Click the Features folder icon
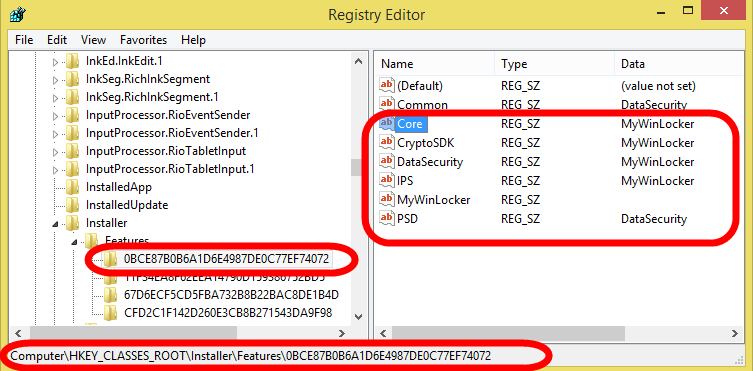 pyautogui.click(x=91, y=240)
